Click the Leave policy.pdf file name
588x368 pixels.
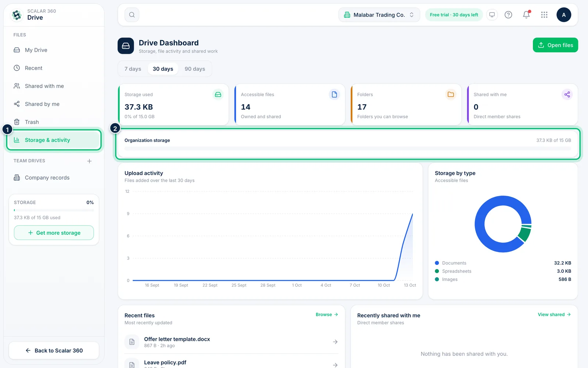point(165,362)
